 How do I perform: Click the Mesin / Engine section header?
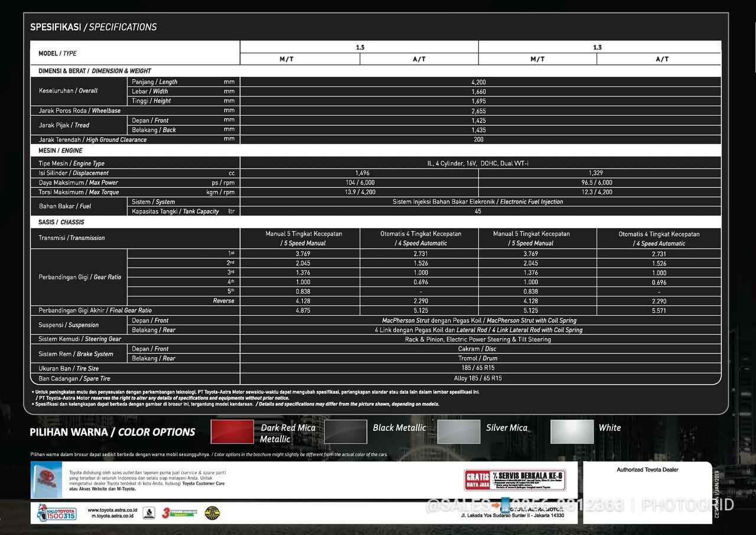[x=60, y=151]
